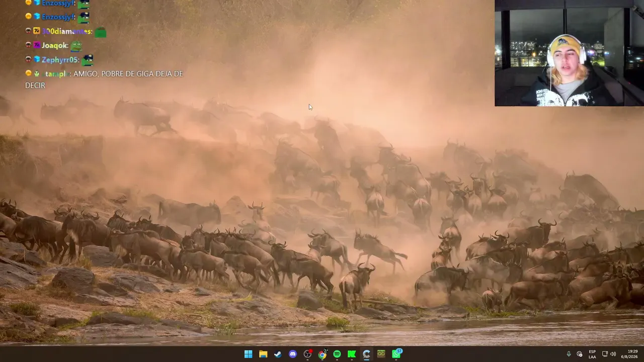Viewport: 644px width, 362px height.
Task: Open the Windows Start menu
Action: [248, 354]
